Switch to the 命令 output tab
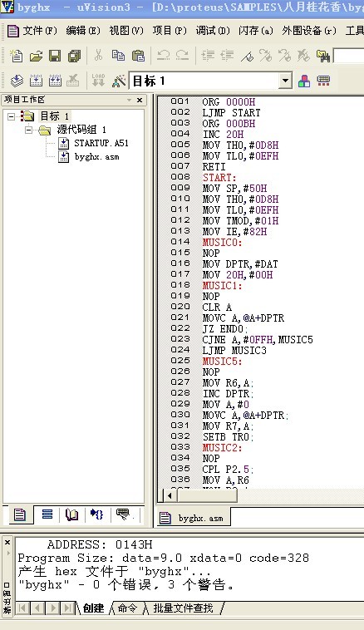The image size is (364, 630). [127, 608]
